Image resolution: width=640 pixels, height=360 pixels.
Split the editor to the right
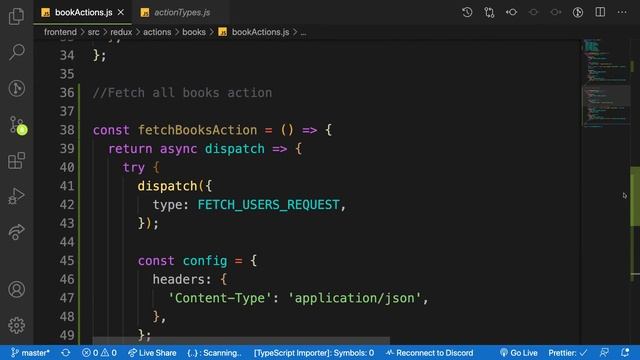[600, 12]
